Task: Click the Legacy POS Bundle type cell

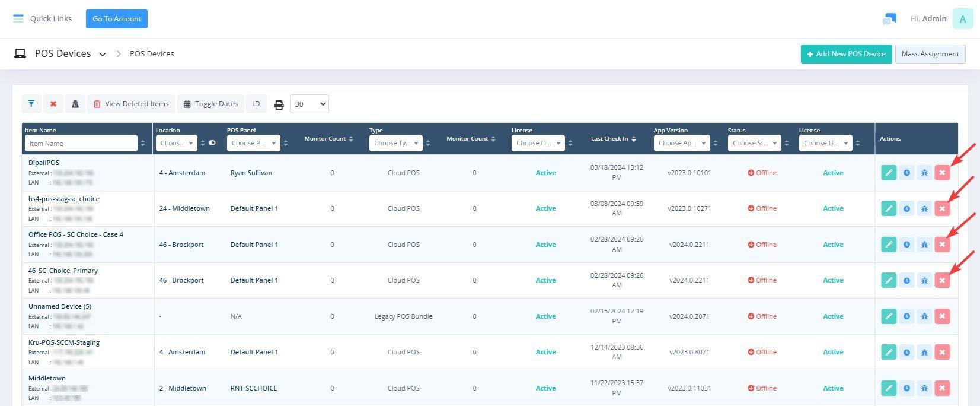Action: tap(404, 316)
